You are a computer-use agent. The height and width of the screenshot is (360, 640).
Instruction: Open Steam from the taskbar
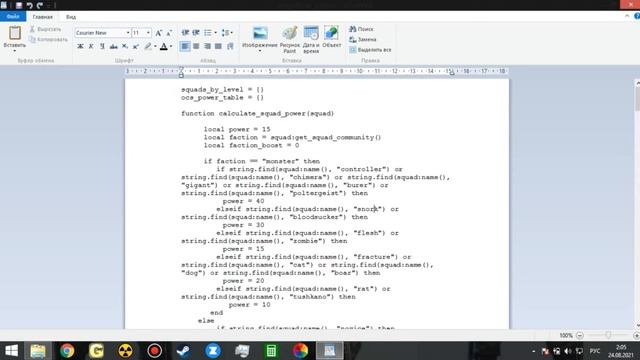[x=183, y=351]
